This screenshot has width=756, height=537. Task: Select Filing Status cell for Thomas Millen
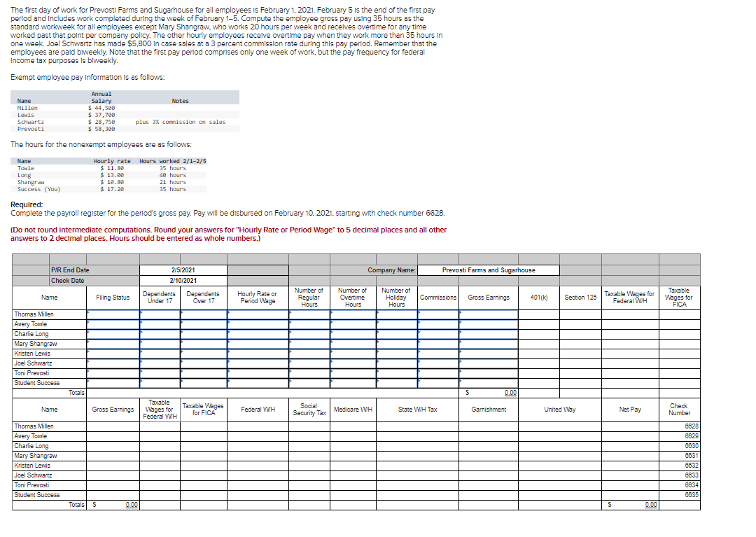113,314
